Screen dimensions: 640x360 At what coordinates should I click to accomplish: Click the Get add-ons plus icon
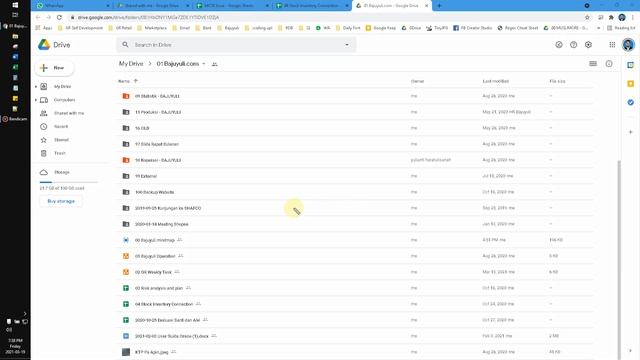click(x=631, y=132)
